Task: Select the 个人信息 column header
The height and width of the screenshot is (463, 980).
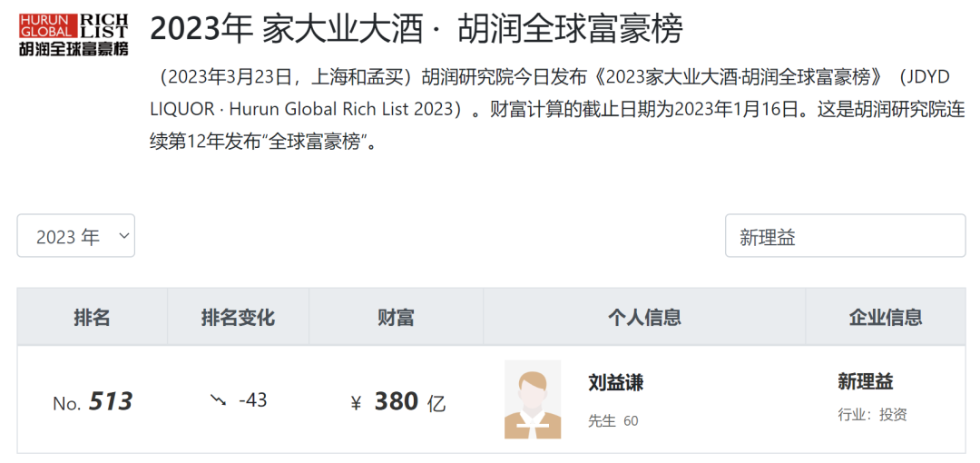Action: pos(644,317)
